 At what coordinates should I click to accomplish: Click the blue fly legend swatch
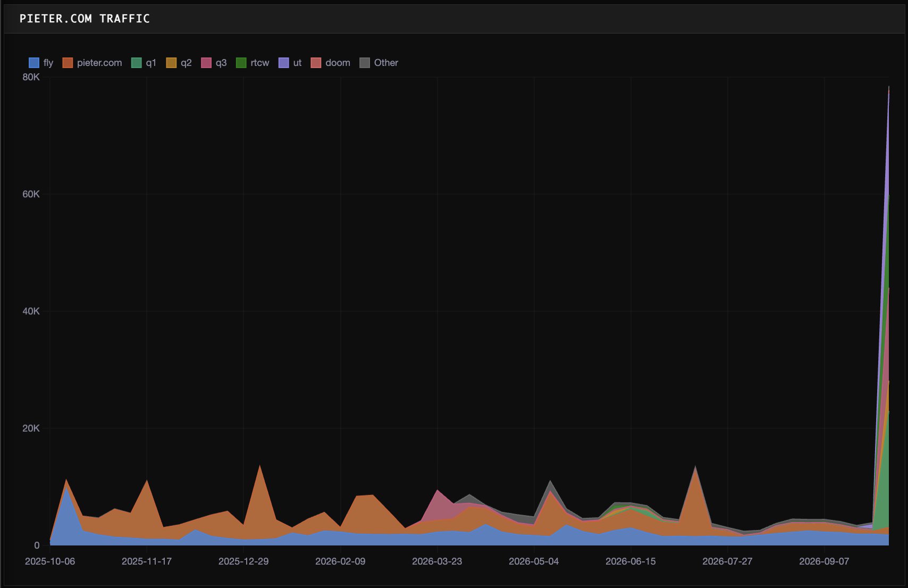[34, 63]
